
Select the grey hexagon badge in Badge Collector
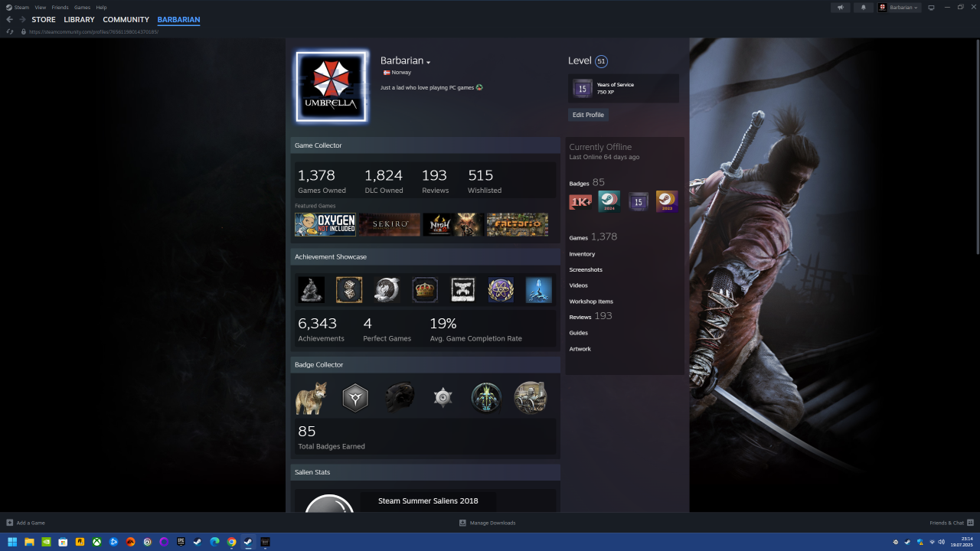(x=355, y=398)
